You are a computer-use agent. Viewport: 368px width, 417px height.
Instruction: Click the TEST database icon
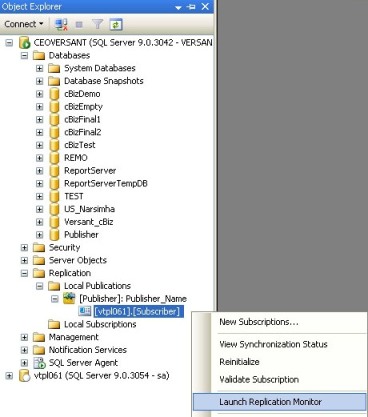[54, 196]
